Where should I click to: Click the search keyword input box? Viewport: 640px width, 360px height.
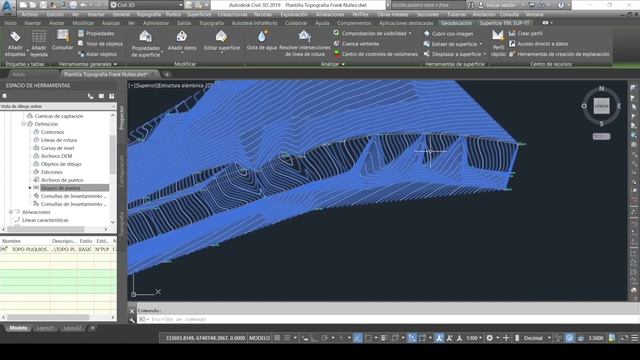pos(428,5)
